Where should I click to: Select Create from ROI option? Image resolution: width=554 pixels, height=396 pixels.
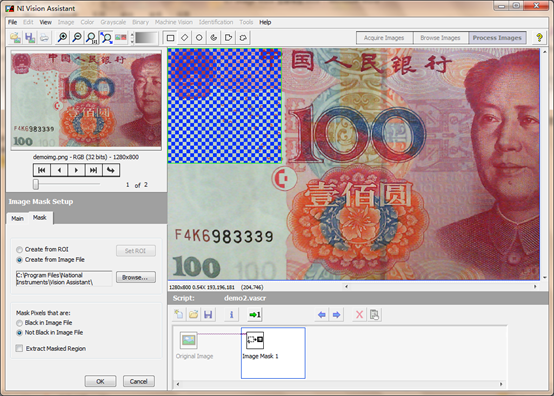pos(19,249)
